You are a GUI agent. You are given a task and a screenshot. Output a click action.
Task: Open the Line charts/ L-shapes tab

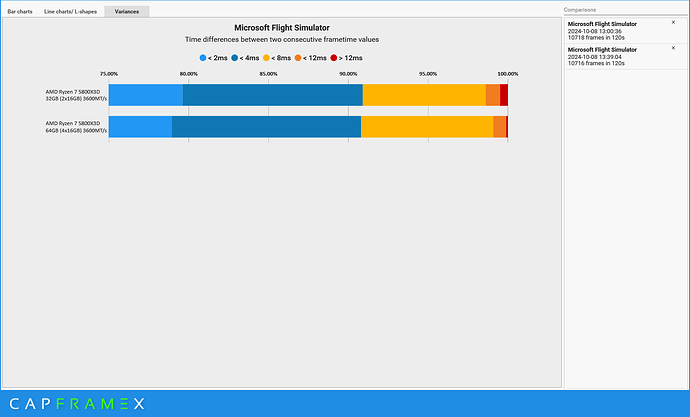70,11
